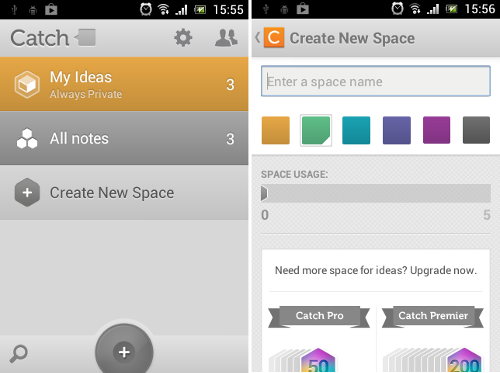Tap Create New Space row
Screen dimensions: 500x373
coord(124,193)
